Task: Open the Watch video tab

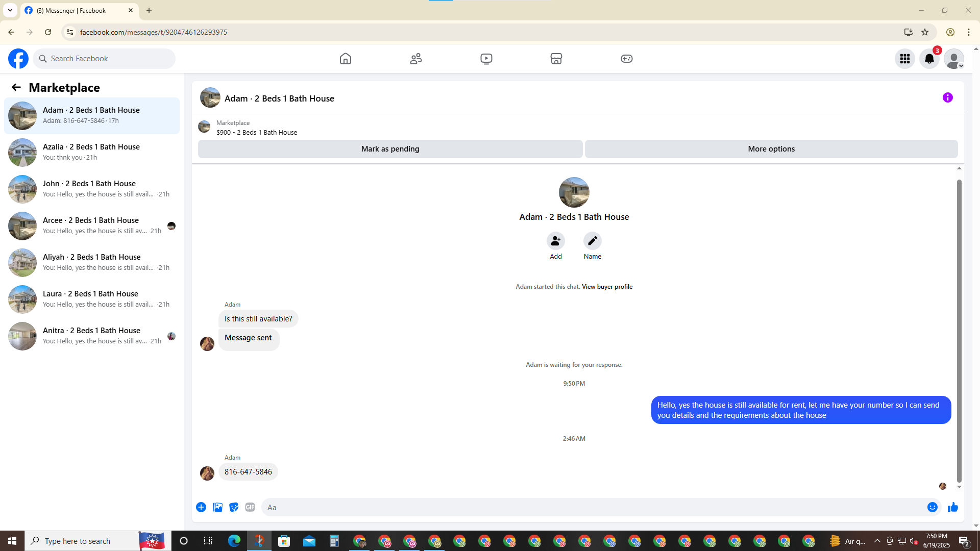Action: [486, 59]
